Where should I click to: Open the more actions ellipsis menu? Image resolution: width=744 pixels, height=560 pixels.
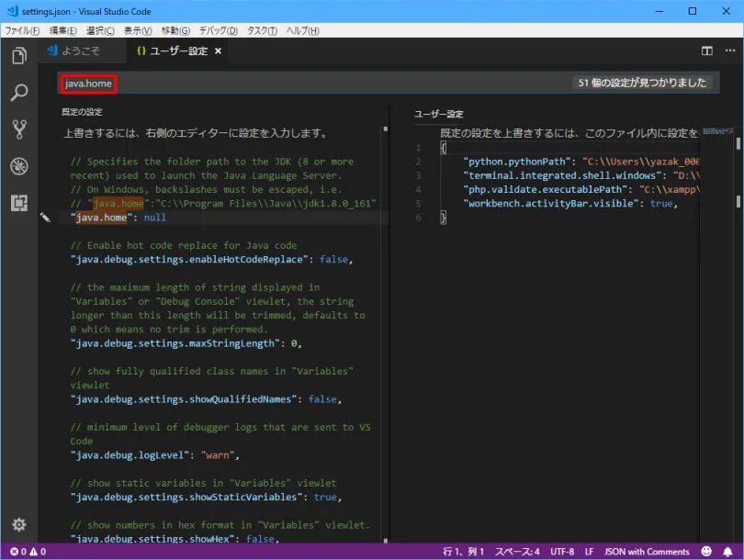click(730, 50)
